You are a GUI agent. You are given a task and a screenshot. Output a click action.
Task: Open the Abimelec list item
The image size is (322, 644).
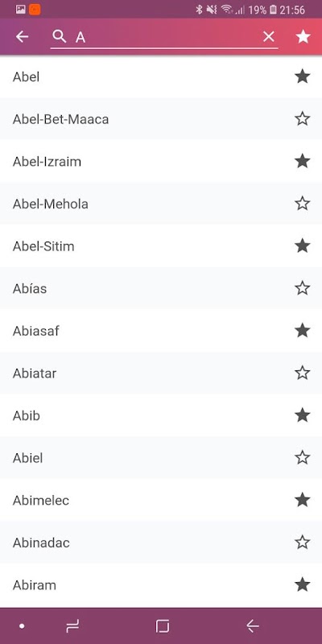[161, 500]
